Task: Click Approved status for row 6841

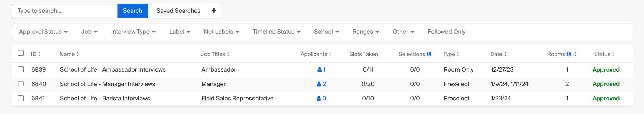Action: 606,98
